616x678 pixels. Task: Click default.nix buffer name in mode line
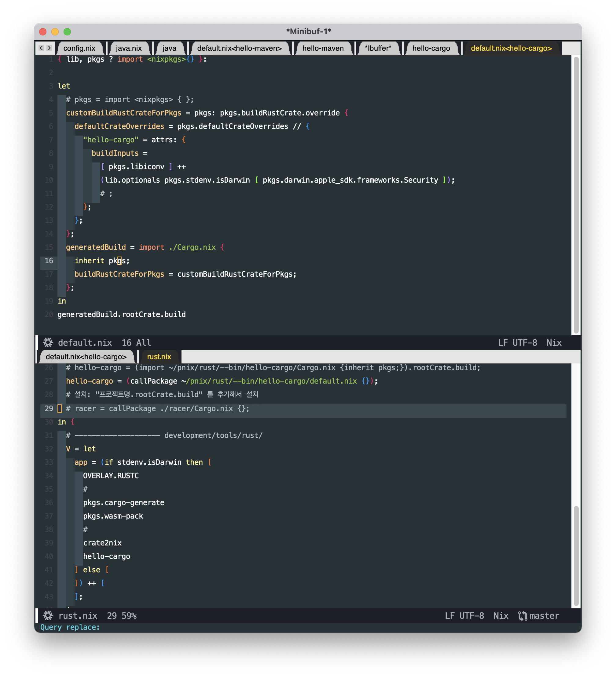(85, 342)
